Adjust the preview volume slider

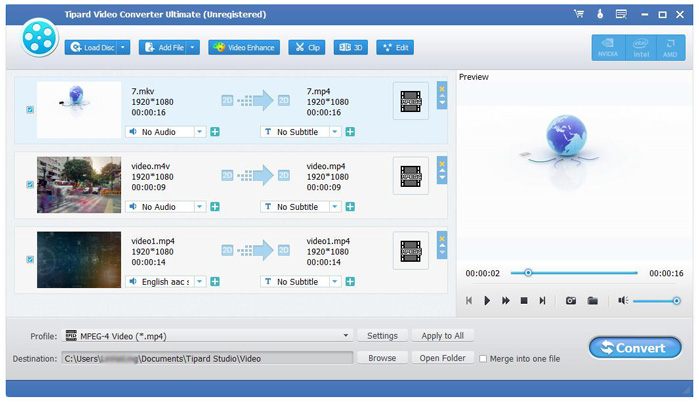click(656, 301)
